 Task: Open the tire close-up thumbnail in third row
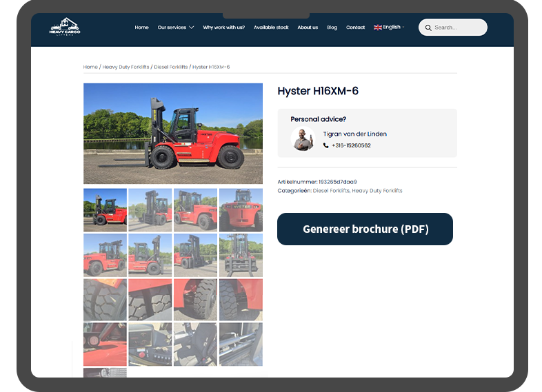(105, 300)
